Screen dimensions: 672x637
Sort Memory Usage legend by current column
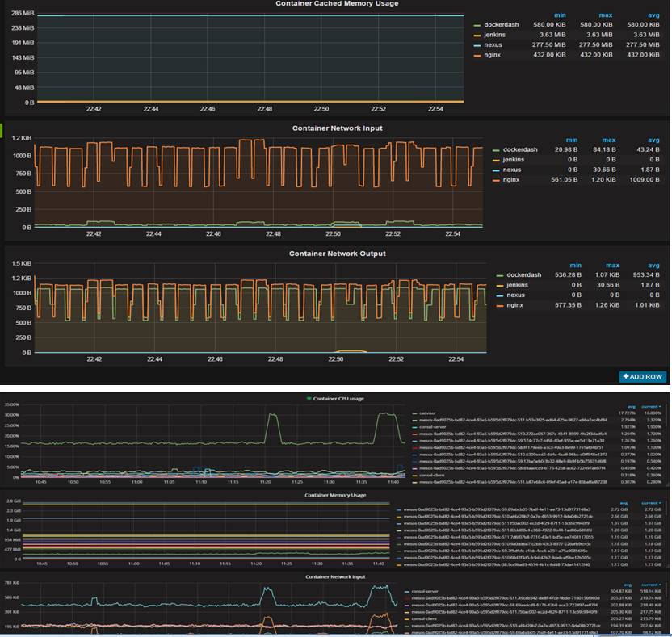tap(651, 503)
